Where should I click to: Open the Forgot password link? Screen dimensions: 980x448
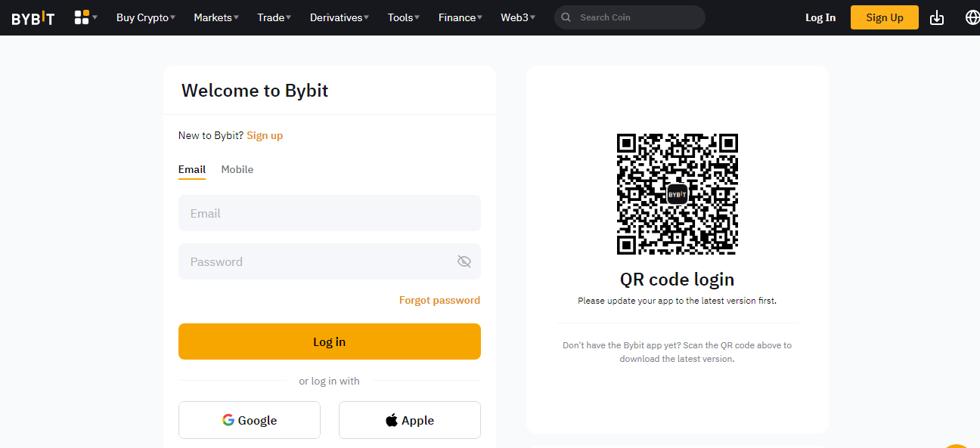(x=439, y=300)
